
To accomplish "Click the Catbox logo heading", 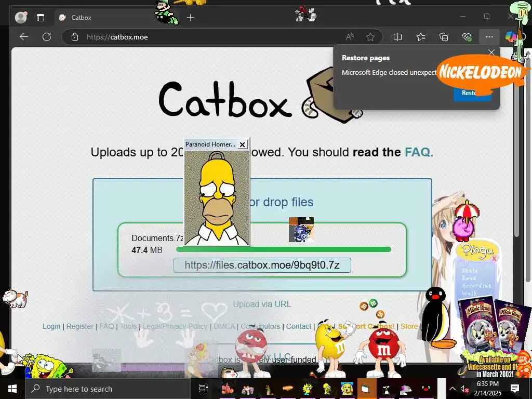I will click(x=225, y=100).
